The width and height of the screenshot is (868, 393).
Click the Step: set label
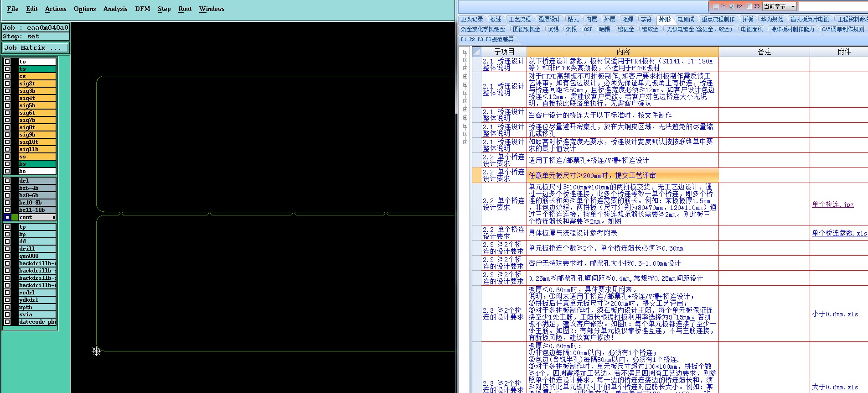pos(36,36)
